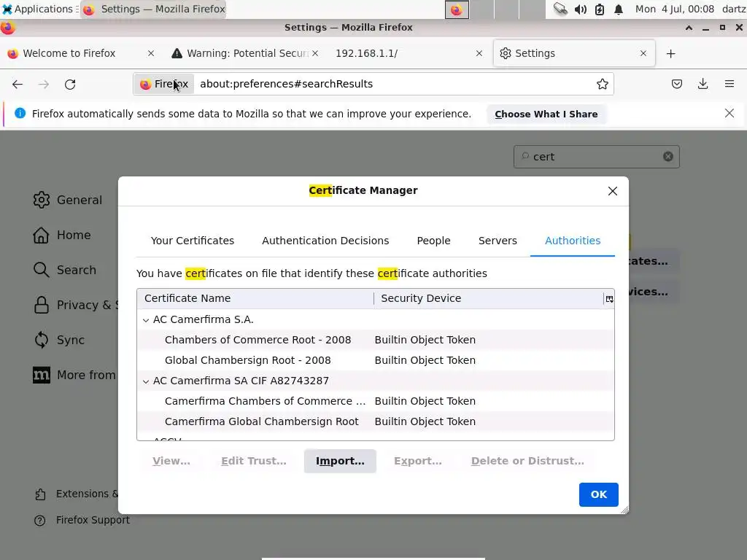Open Firefox Support link
Viewport: 747px width, 560px height.
coord(82,520)
